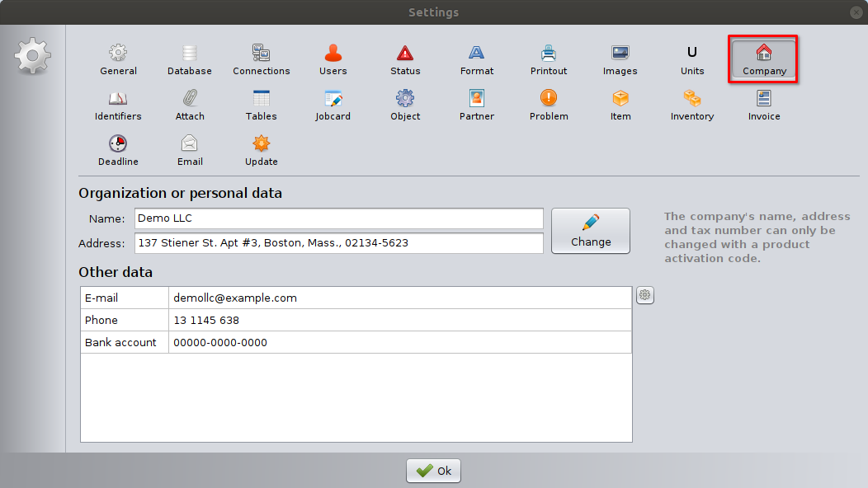Screen dimensions: 868x488
Task: Select the Jobcard settings icon
Action: 333,106
